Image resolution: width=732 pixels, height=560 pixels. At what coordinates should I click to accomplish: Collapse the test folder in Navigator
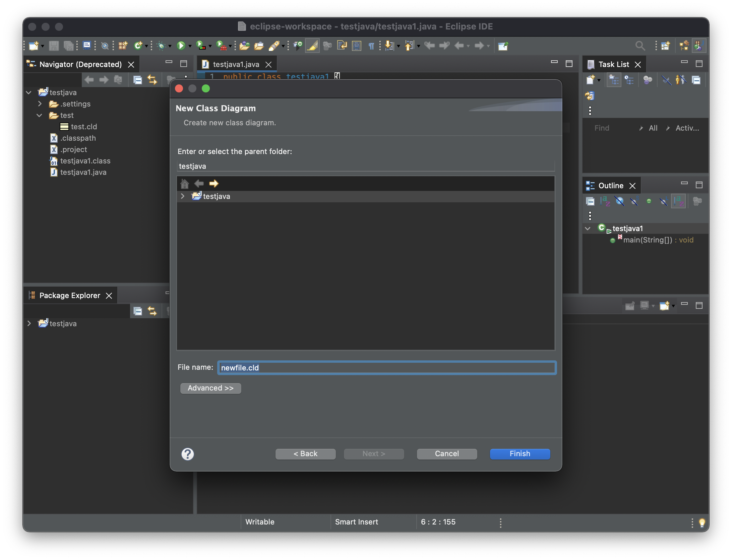point(40,115)
